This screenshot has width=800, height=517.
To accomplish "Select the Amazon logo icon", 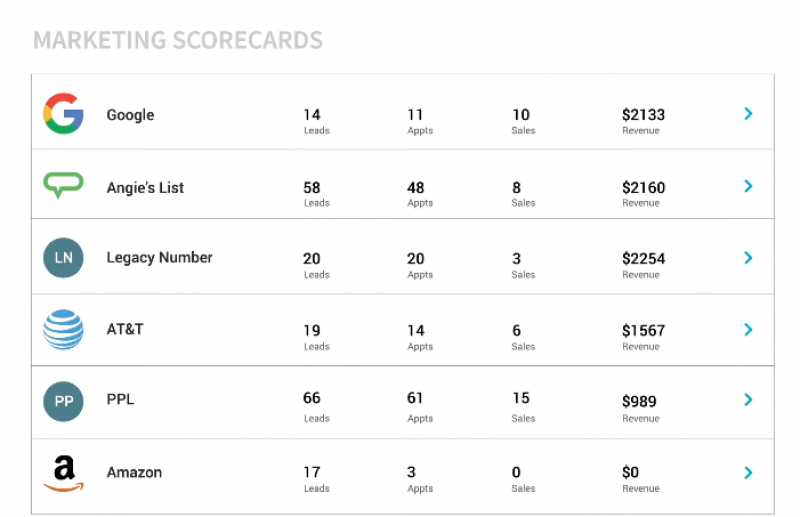I will (63, 473).
